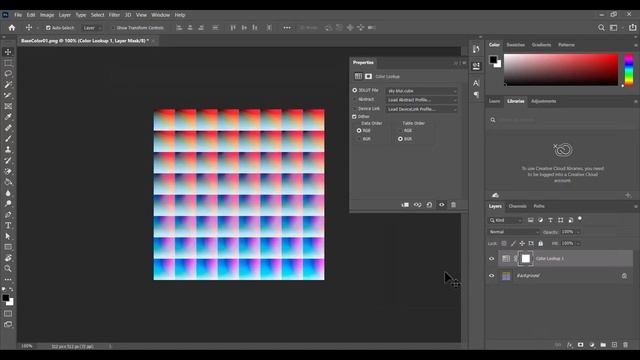Toggle the Dither checkbox
Image resolution: width=640 pixels, height=360 pixels.
click(x=354, y=117)
